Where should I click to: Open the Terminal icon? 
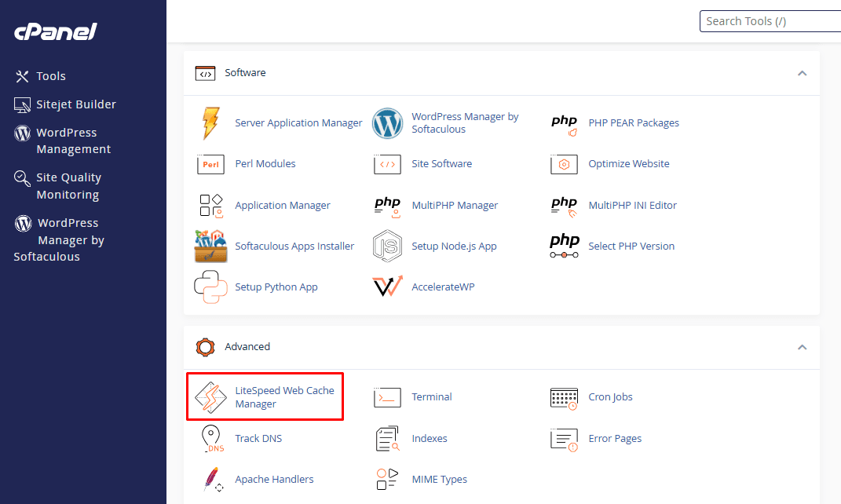387,397
